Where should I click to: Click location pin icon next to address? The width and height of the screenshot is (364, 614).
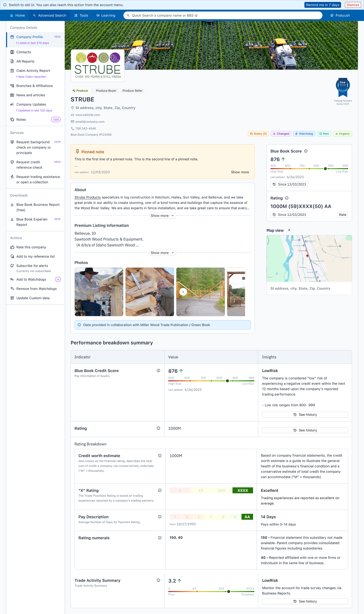click(x=72, y=108)
